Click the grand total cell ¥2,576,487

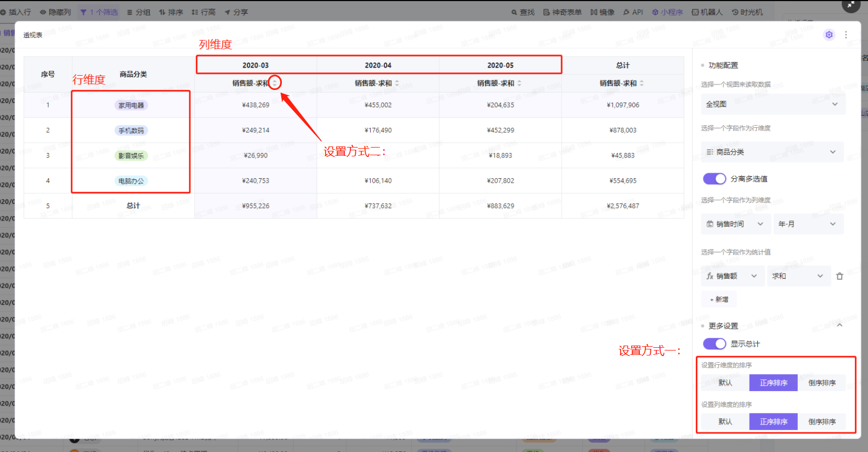[x=623, y=206]
